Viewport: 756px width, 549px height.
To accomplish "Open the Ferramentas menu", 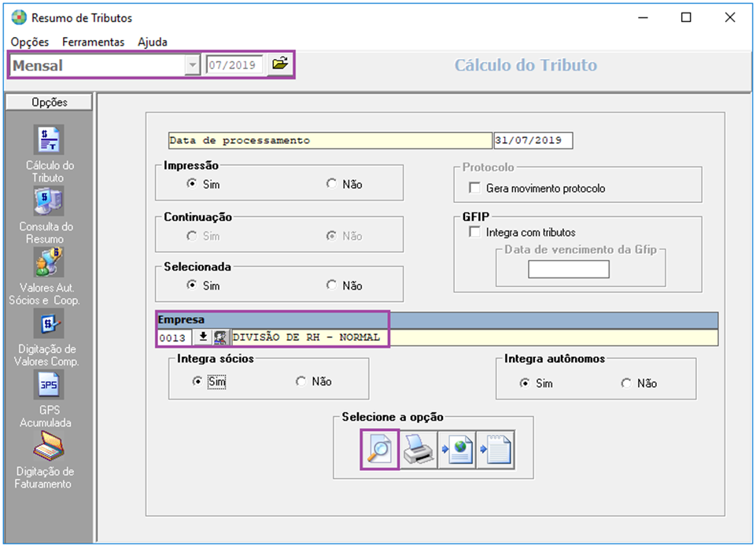I will [93, 42].
